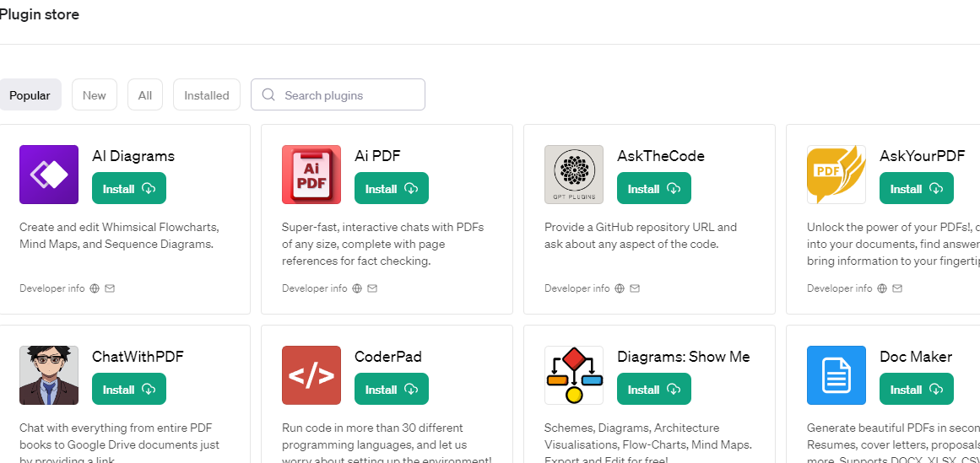This screenshot has height=463, width=980.
Task: Switch to the All filter tab
Action: pos(145,95)
